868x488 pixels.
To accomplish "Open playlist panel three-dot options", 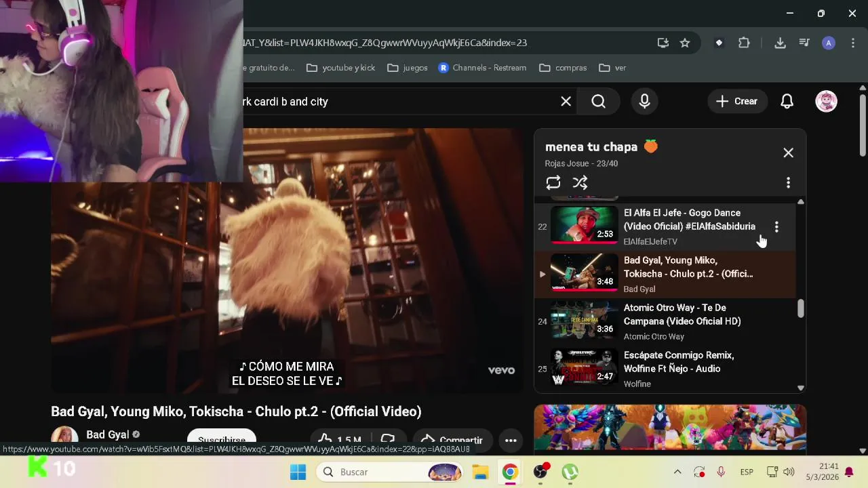I will coord(788,183).
